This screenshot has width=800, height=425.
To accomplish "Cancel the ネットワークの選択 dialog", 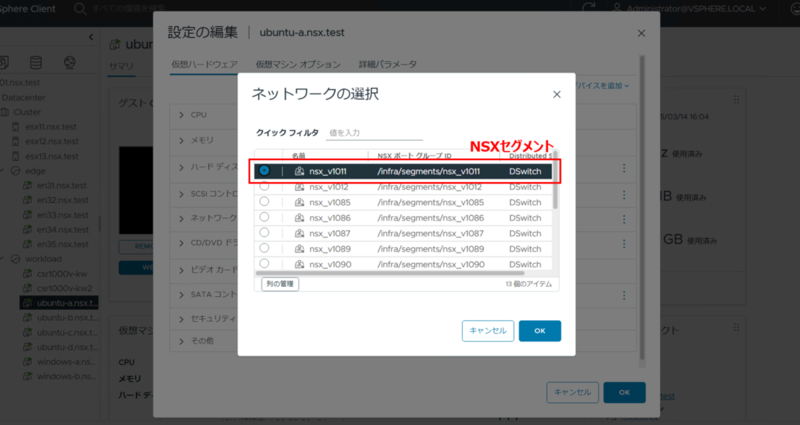I will tap(488, 331).
